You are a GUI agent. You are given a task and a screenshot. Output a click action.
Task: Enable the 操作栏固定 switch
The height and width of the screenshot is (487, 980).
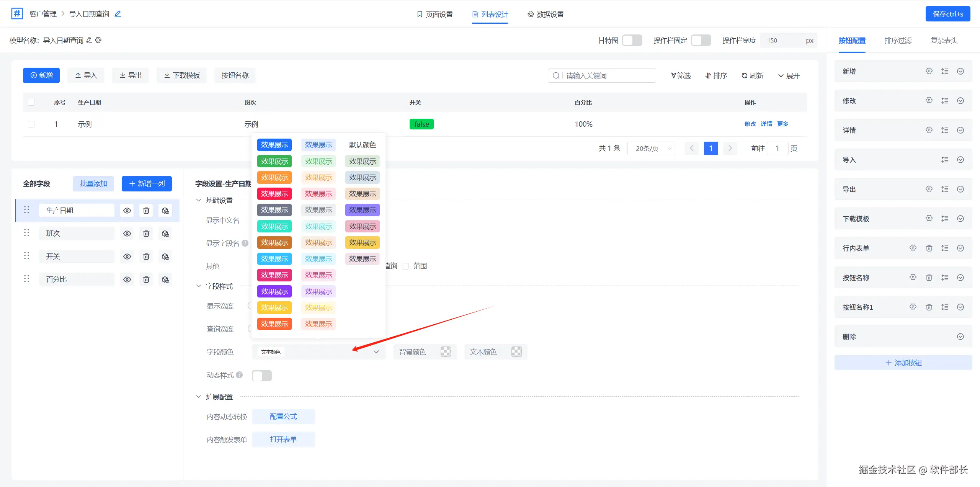point(701,40)
